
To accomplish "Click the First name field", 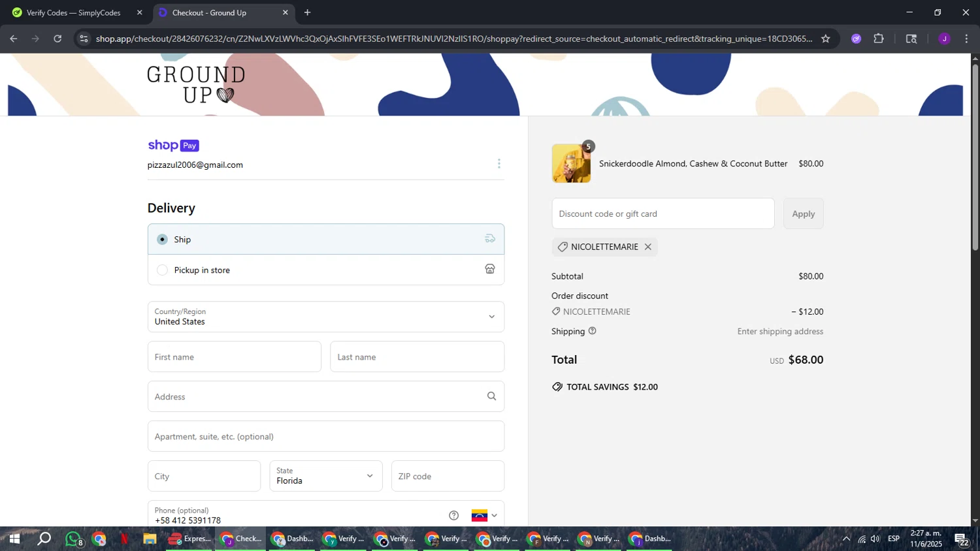I will [x=235, y=356].
